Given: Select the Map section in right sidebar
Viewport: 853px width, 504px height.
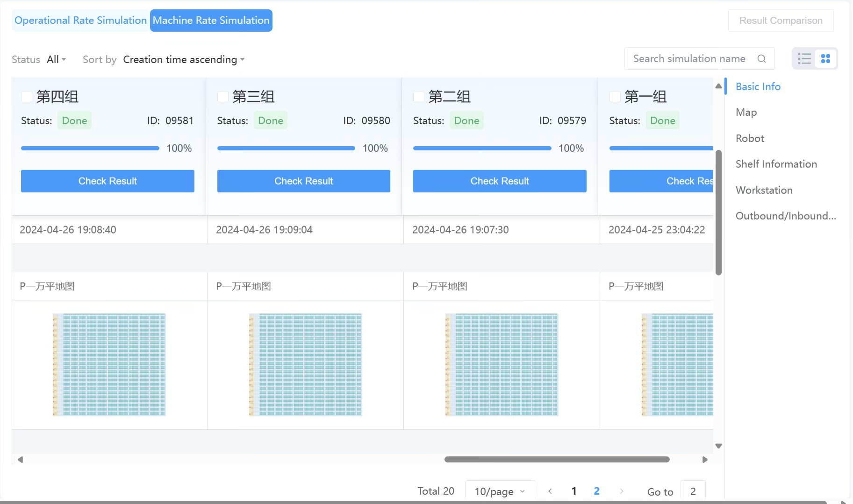Looking at the screenshot, I should tap(746, 112).
